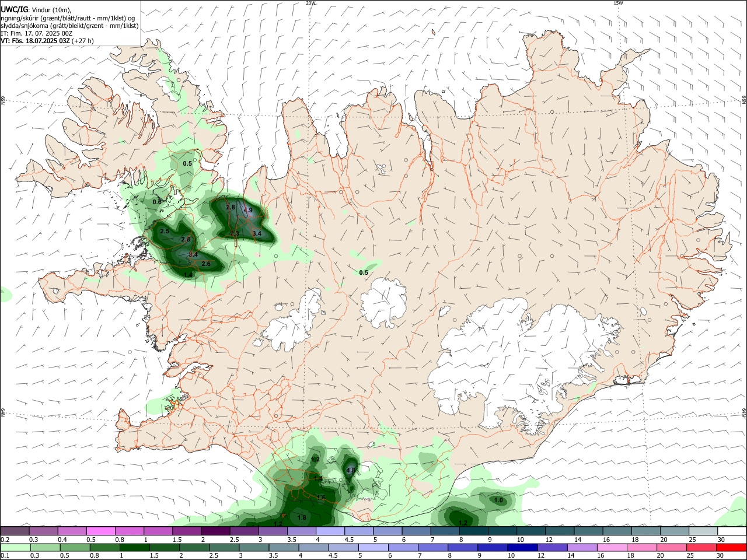The height and width of the screenshot is (560, 747).
Task: Click the 4.9 precipitation value on the map
Action: [x=248, y=211]
